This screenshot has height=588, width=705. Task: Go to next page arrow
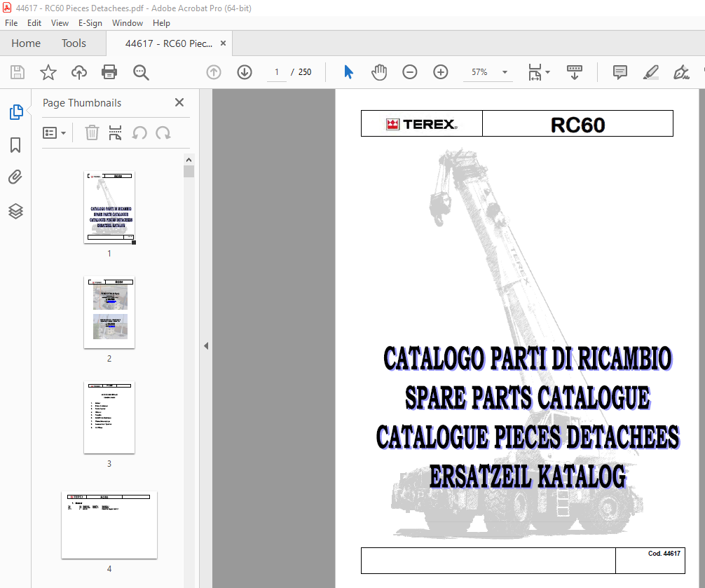245,72
